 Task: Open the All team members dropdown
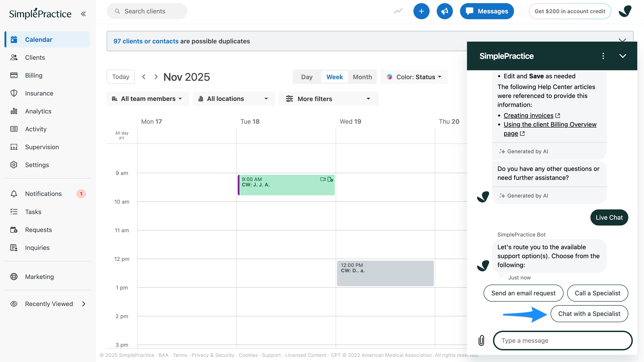point(148,99)
